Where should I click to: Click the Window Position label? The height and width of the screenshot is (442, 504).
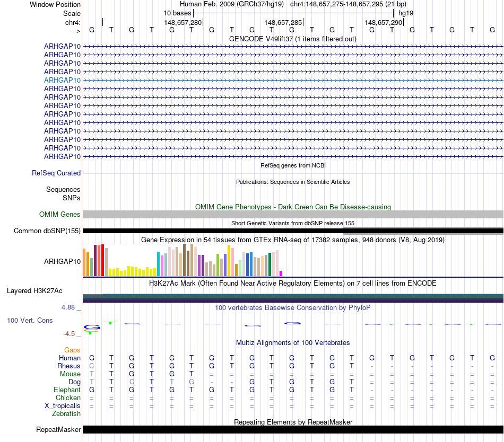[x=55, y=4]
